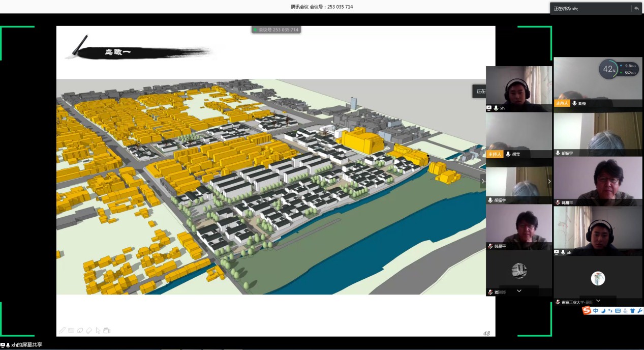This screenshot has height=350, width=644.
Task: Click the video camera icon in slide toolbar
Action: (x=107, y=331)
